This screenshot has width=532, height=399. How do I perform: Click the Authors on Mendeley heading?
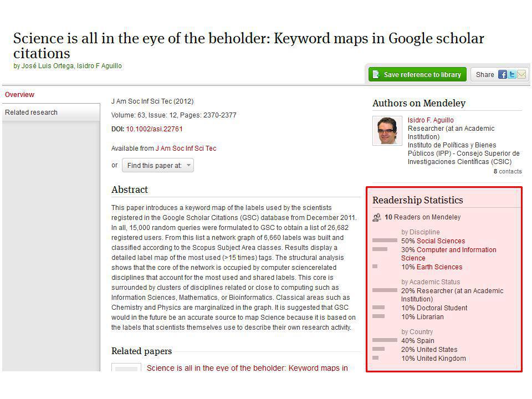pyautogui.click(x=419, y=103)
